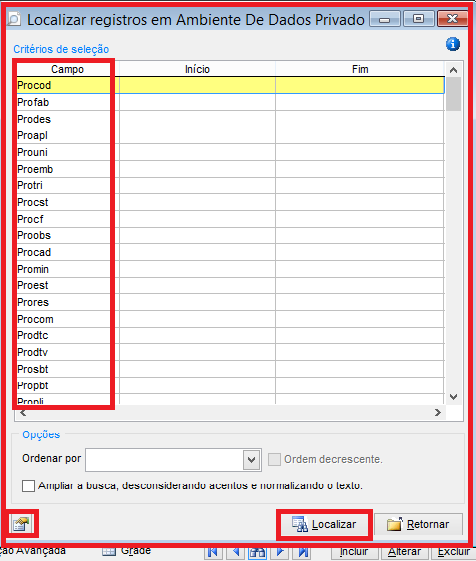This screenshot has width=476, height=561.
Task: Switch to Grade tab in background window
Action: (x=127, y=551)
